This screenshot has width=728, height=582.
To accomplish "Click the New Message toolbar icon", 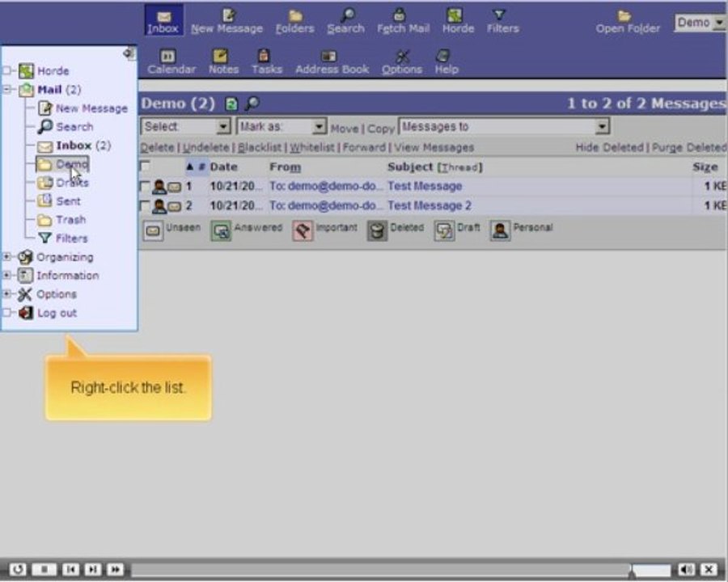I will (227, 22).
